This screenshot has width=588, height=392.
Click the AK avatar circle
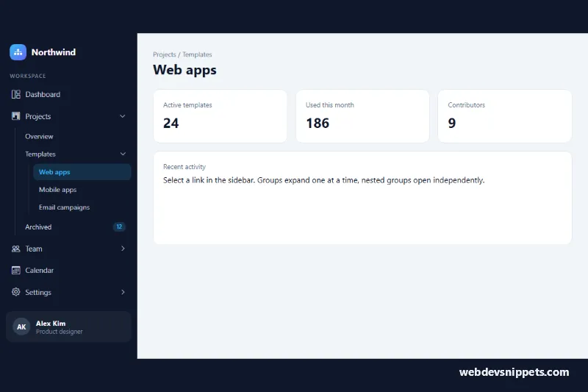point(21,327)
